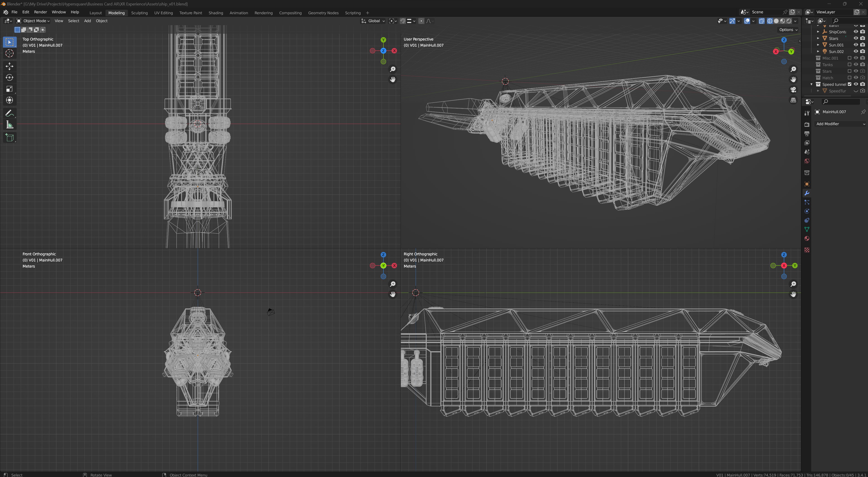Viewport: 868px width, 477px height.
Task: Toggle viewport gizmos display
Action: pos(732,21)
